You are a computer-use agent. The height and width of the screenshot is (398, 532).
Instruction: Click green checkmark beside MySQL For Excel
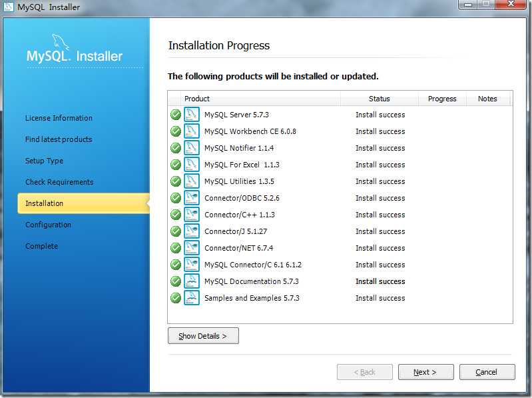point(175,165)
